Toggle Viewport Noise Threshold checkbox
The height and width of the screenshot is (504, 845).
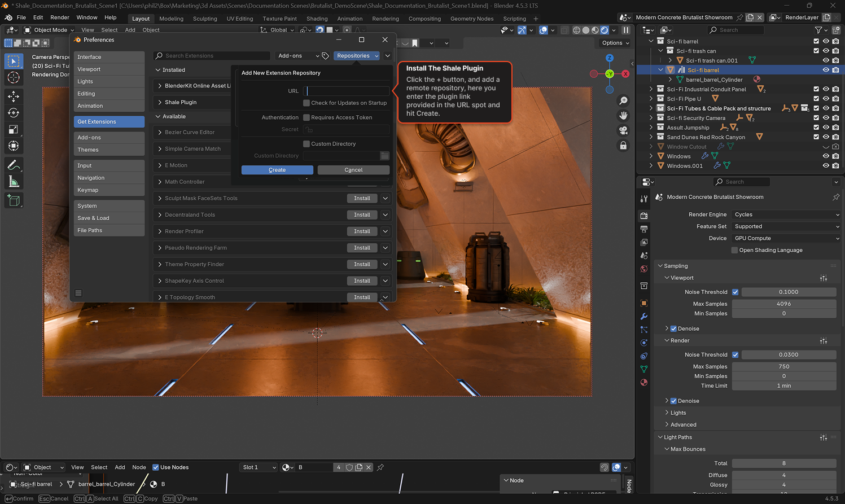(x=735, y=292)
